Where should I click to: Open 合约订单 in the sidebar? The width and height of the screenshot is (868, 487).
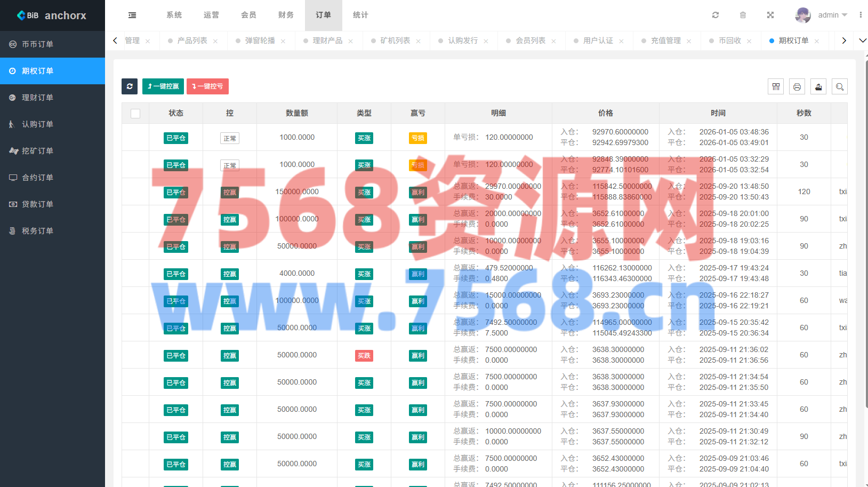[x=37, y=178]
